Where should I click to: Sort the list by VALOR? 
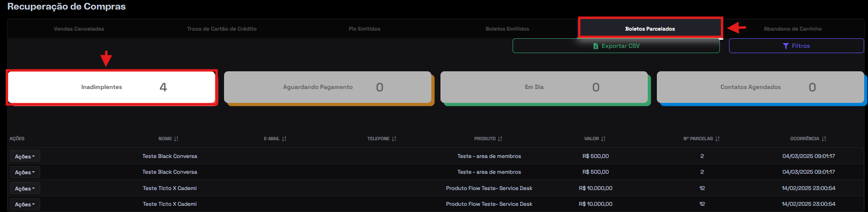pyautogui.click(x=603, y=139)
